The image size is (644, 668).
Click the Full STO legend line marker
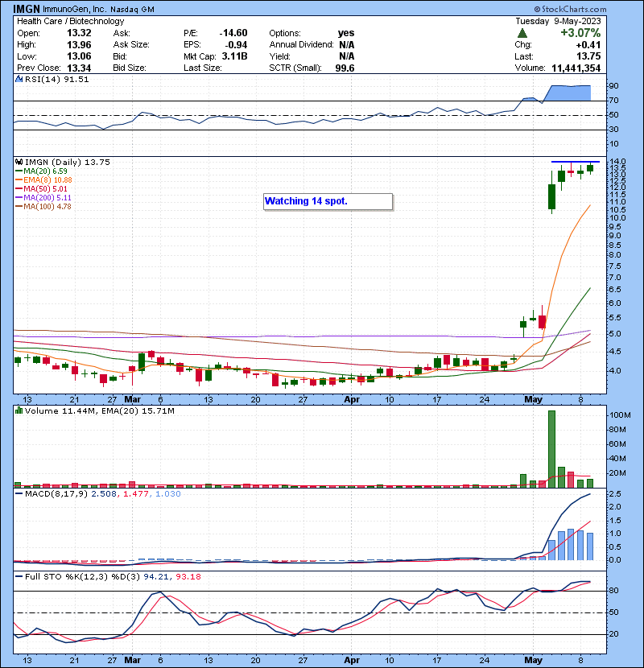coord(19,577)
